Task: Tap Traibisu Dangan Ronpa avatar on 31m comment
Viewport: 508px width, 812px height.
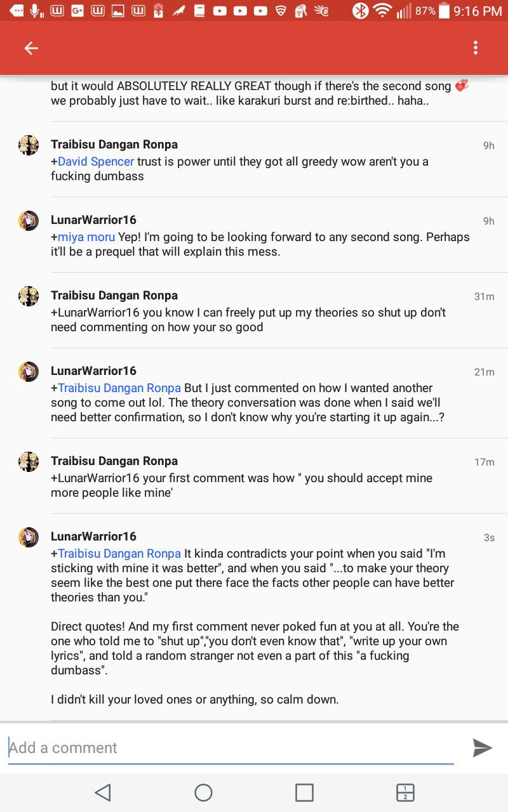Action: pos(29,296)
